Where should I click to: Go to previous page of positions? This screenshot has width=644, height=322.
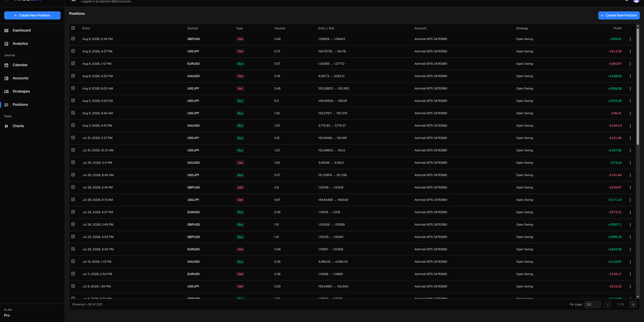(x=608, y=305)
